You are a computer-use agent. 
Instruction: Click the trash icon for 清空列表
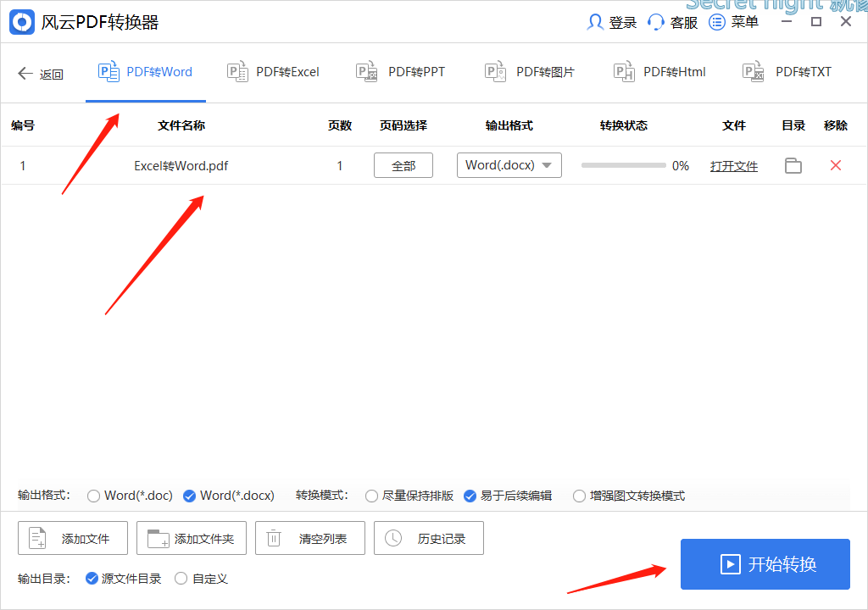274,537
